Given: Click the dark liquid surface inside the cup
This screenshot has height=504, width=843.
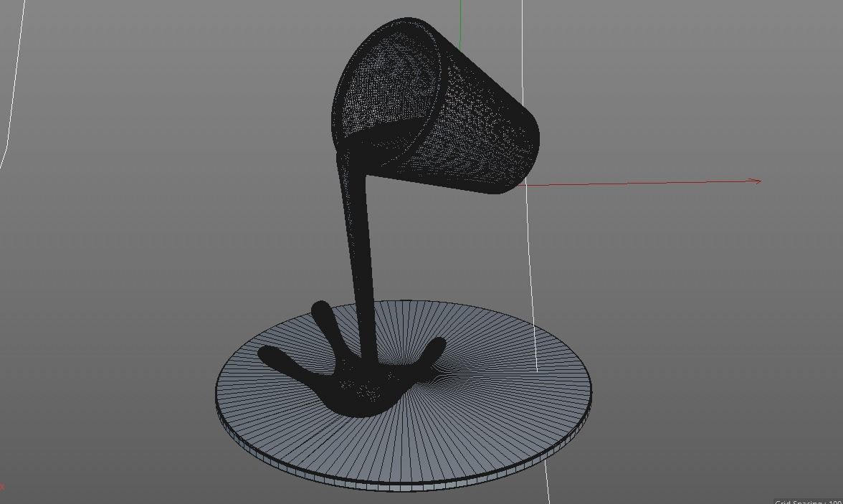Looking at the screenshot, I should pos(384,137).
